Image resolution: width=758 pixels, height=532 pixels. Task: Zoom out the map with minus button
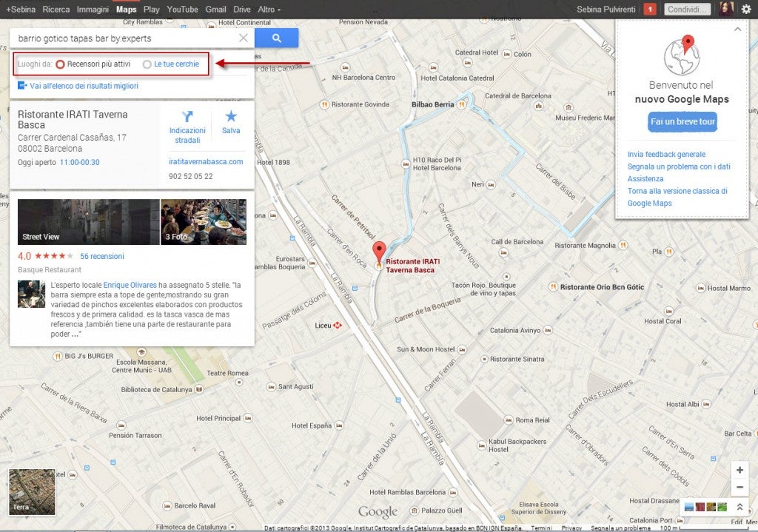(x=739, y=487)
